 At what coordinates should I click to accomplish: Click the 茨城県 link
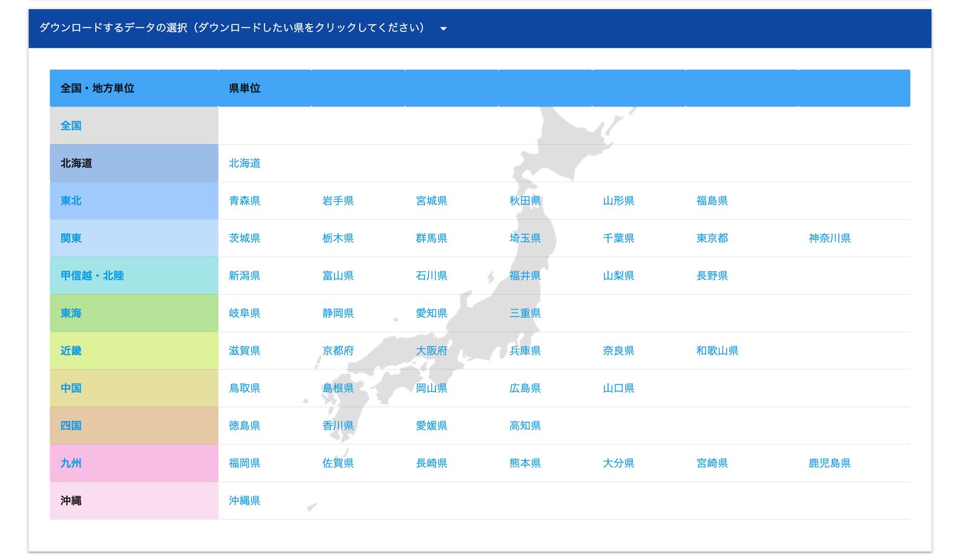pos(245,239)
